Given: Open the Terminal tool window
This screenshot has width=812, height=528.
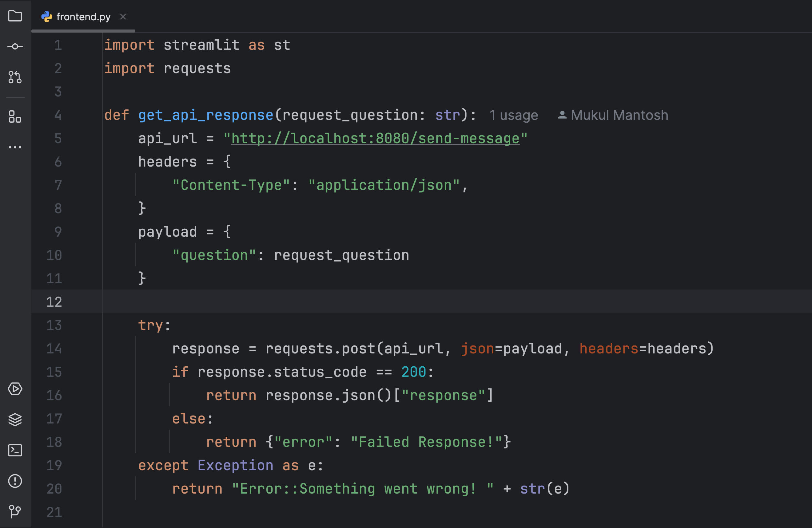Looking at the screenshot, I should tap(15, 450).
